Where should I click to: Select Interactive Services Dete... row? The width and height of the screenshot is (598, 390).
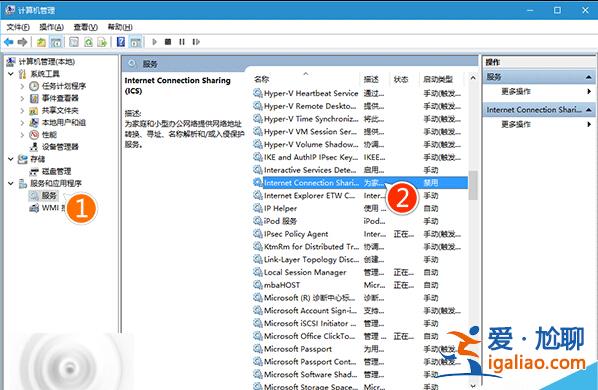[360, 170]
